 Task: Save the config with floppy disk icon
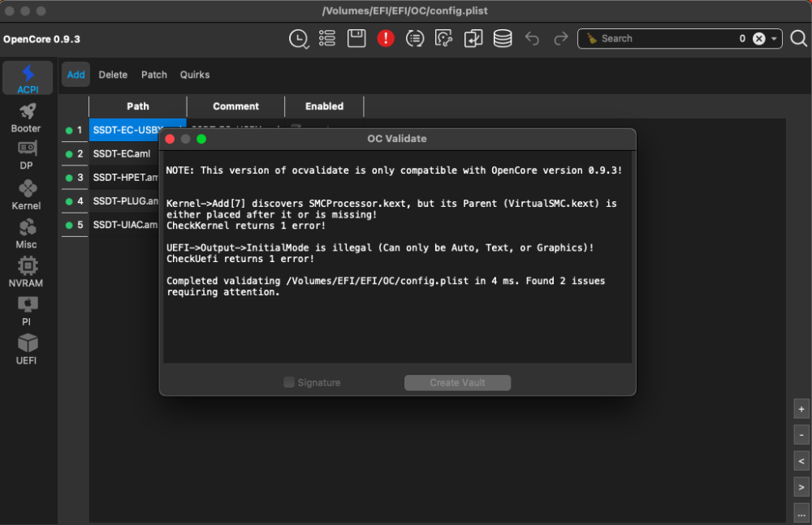click(x=356, y=38)
